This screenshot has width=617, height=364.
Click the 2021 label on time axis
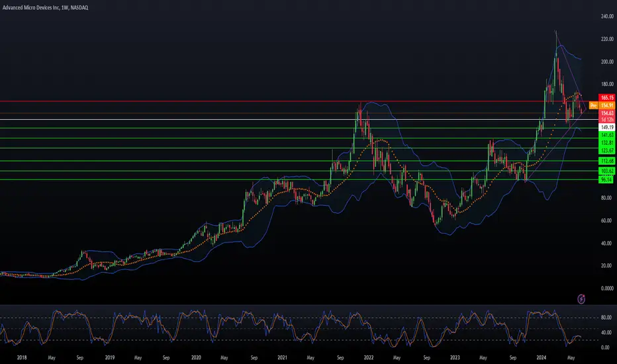tap(282, 357)
